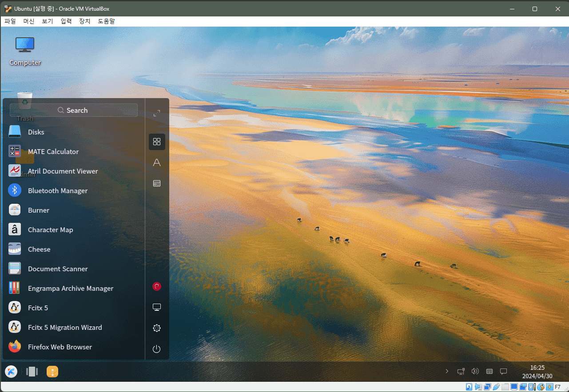
Task: Click VirtualBox network adapters indicator
Action: [x=487, y=387]
